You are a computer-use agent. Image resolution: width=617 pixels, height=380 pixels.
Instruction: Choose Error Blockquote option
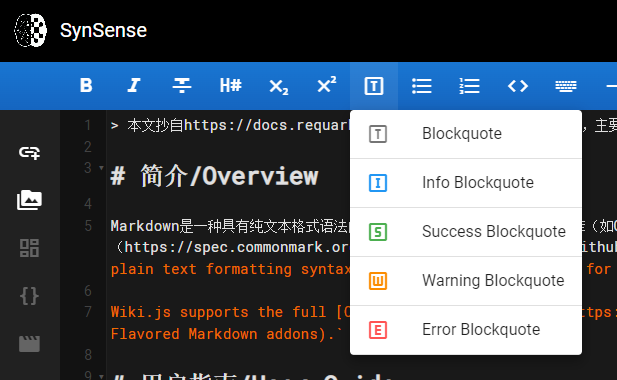click(466, 330)
